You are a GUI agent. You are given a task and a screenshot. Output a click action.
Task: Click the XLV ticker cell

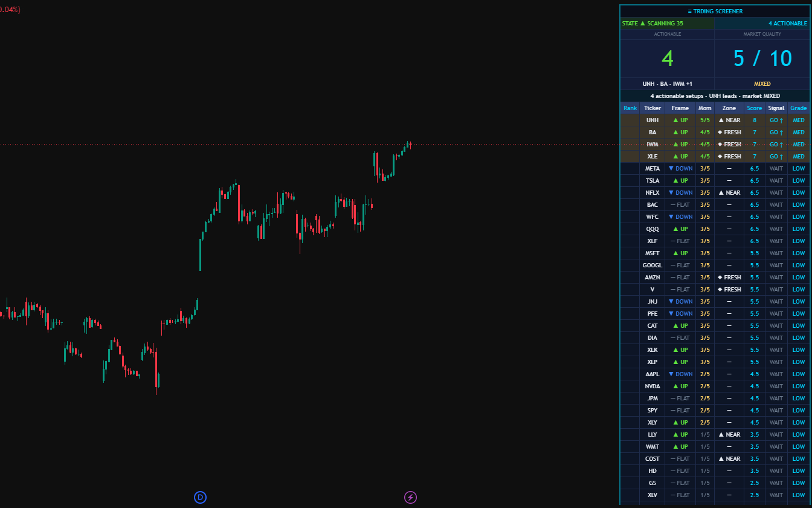tap(652, 495)
